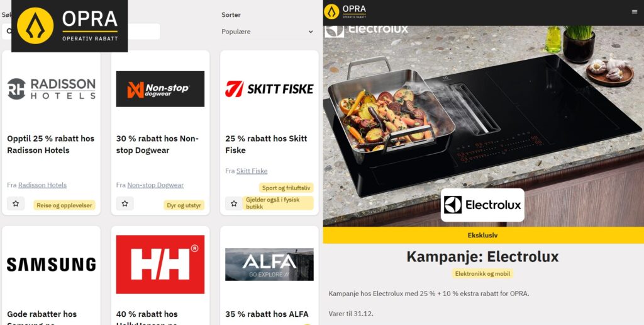The height and width of the screenshot is (325, 644).
Task: Open the Samsung logo offer card
Action: tap(52, 264)
